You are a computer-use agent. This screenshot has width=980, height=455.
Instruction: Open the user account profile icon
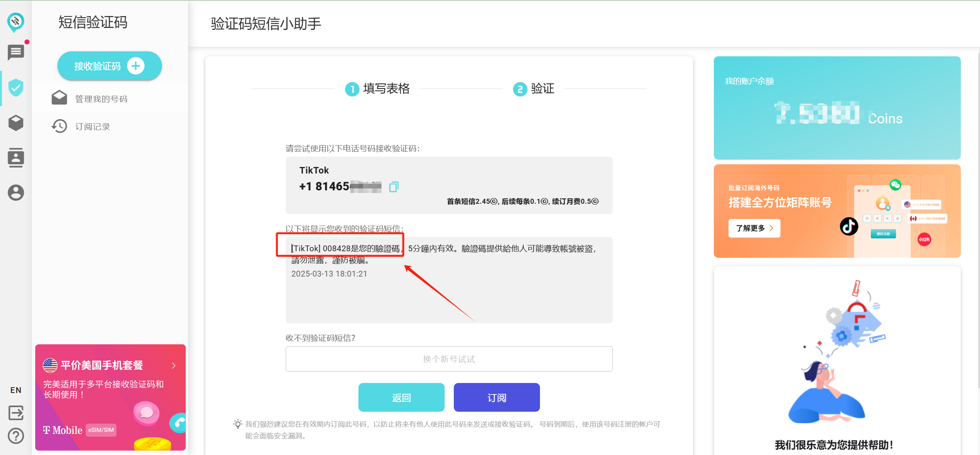pos(16,192)
